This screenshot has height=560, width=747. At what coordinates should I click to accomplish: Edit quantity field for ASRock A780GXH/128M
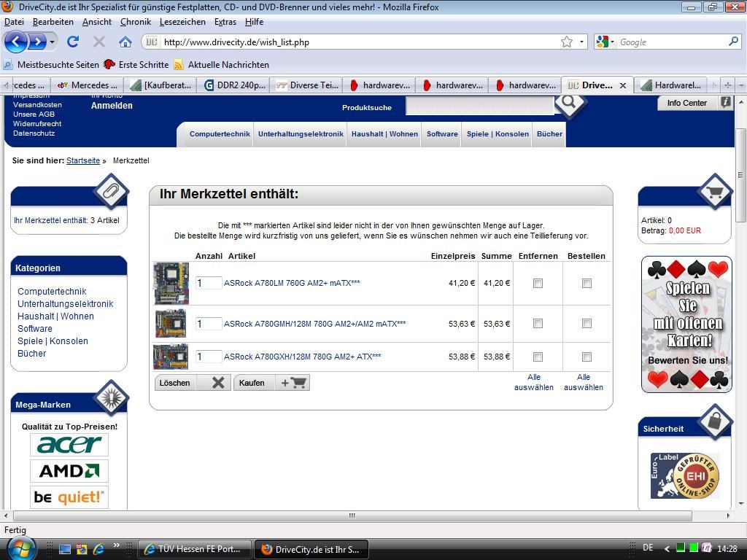pos(209,357)
